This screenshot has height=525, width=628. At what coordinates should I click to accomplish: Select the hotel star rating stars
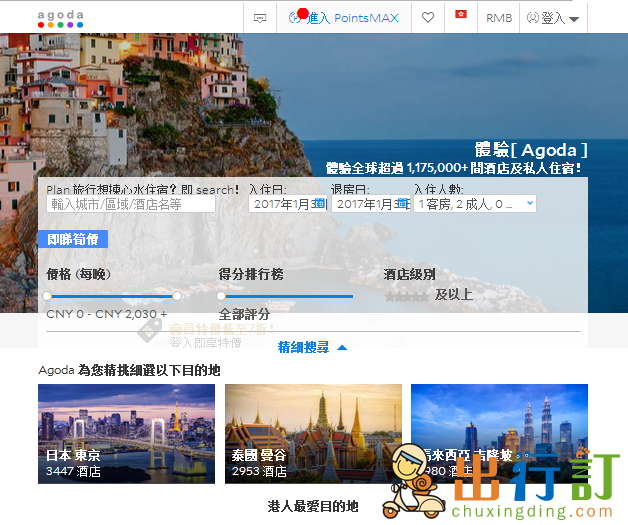(x=406, y=297)
